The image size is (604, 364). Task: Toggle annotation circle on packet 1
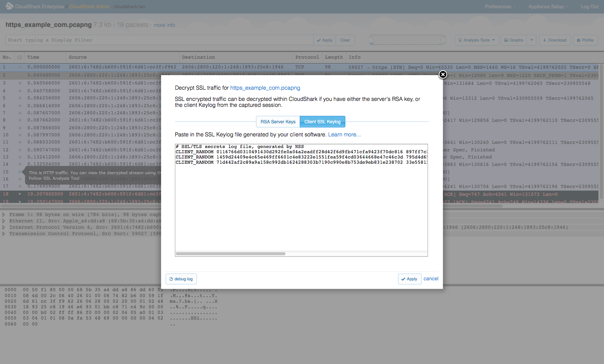point(20,67)
